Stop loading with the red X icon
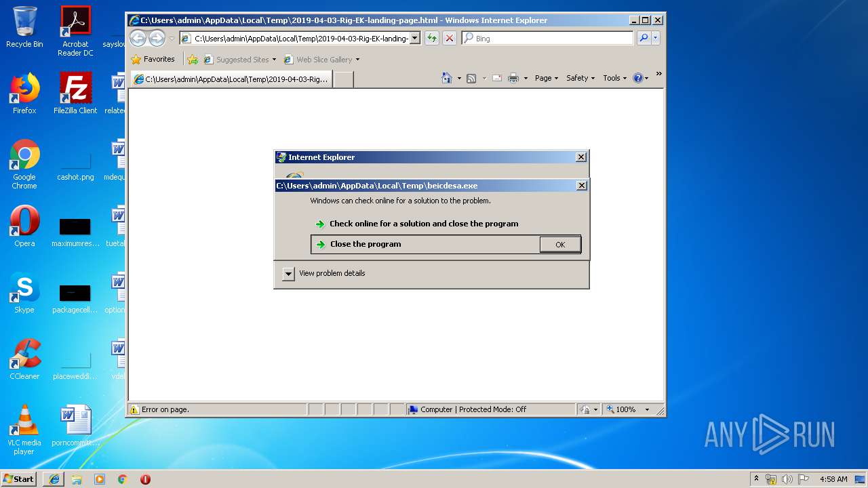This screenshot has width=868, height=488. (450, 39)
